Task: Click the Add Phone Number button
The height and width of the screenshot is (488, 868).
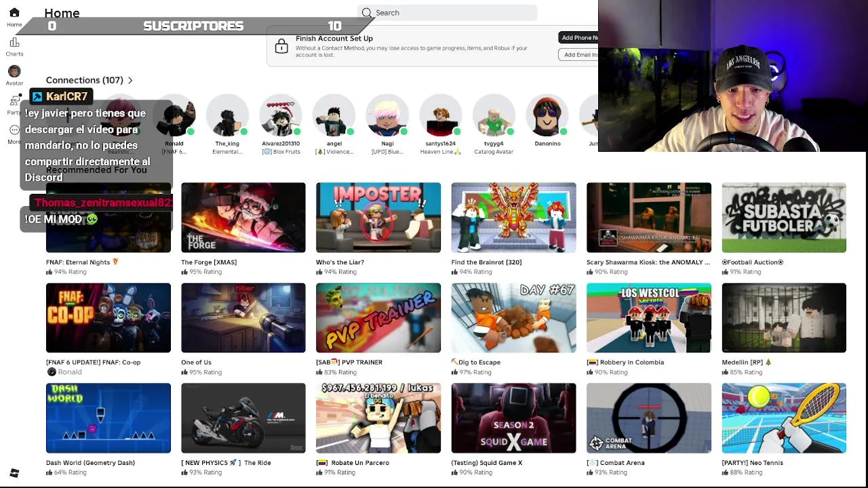Action: 579,38
